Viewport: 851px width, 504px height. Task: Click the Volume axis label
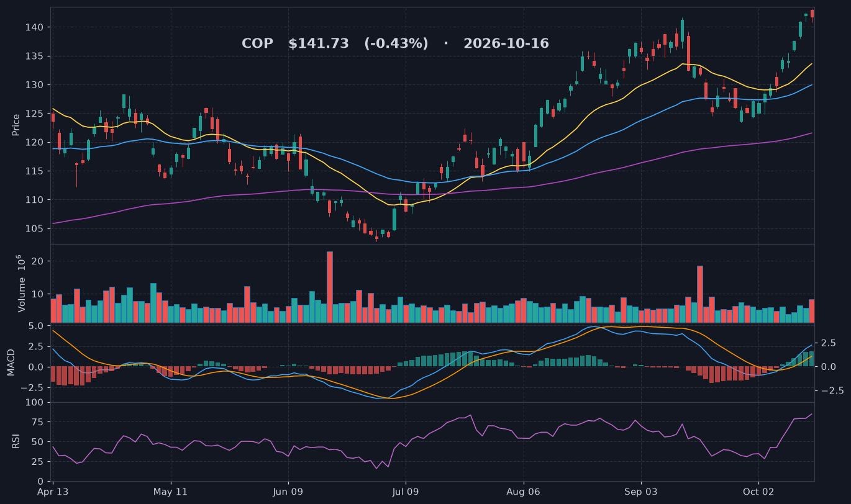tap(20, 283)
